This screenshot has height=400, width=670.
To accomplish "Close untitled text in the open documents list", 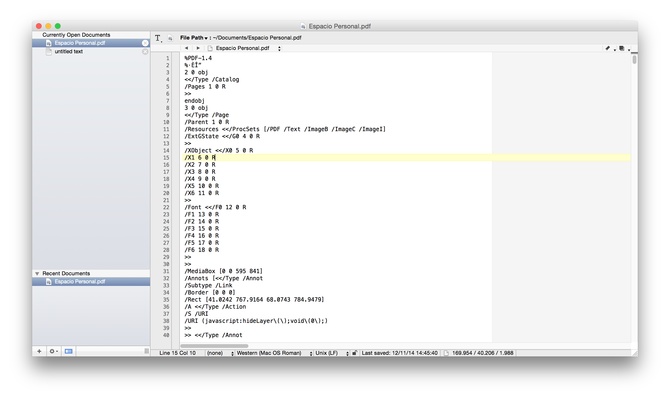I will [x=145, y=52].
